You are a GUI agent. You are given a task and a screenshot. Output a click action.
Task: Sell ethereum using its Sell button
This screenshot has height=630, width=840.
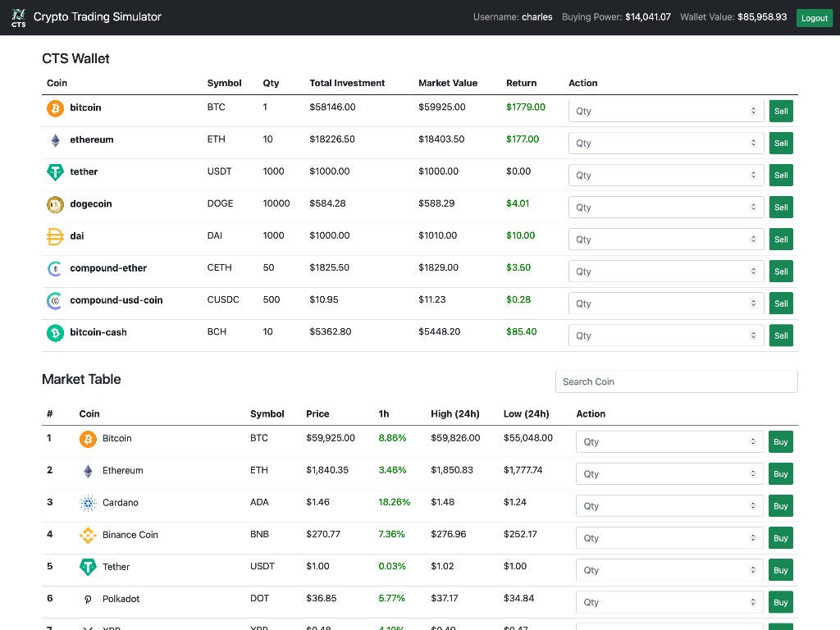pyautogui.click(x=780, y=143)
